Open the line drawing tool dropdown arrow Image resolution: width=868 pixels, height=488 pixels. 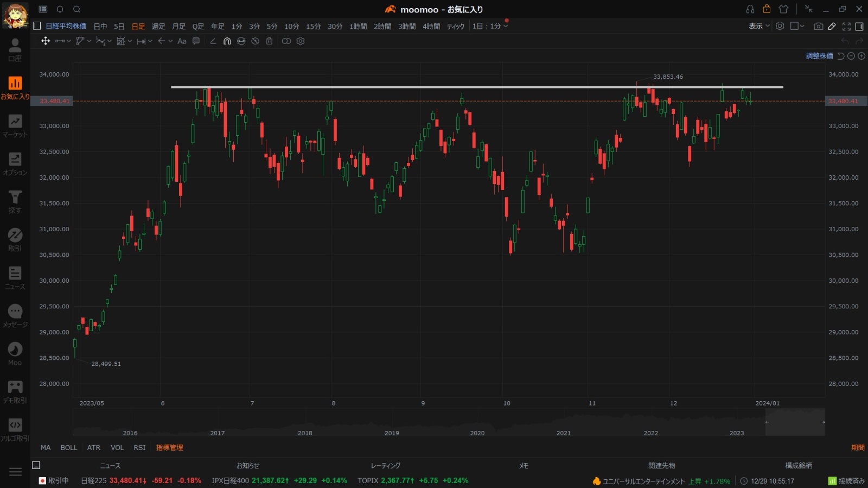[x=69, y=41]
